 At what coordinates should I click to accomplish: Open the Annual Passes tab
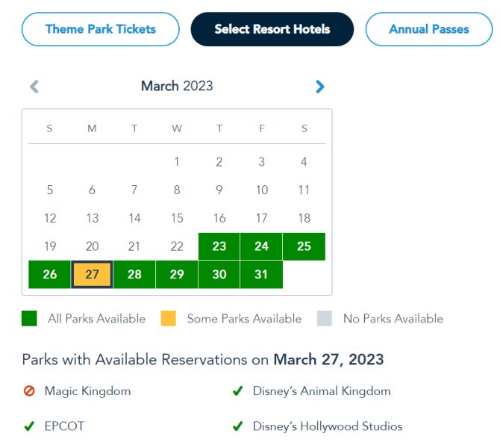point(429,30)
